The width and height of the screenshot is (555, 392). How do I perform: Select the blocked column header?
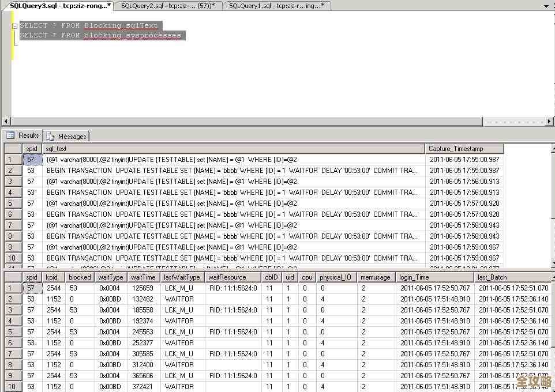79,277
